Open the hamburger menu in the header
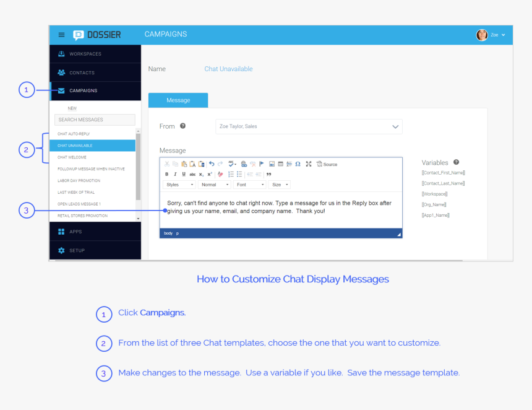This screenshot has width=532, height=410. click(61, 35)
